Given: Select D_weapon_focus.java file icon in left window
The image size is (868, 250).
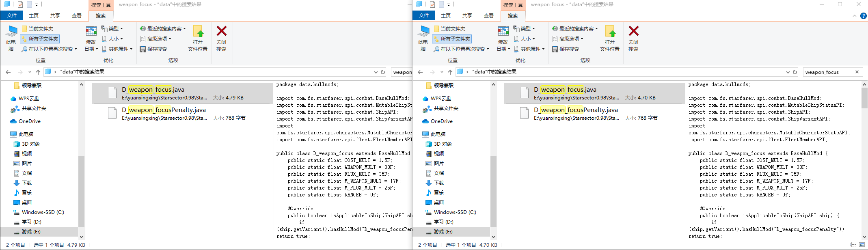Looking at the screenshot, I should tap(112, 93).
